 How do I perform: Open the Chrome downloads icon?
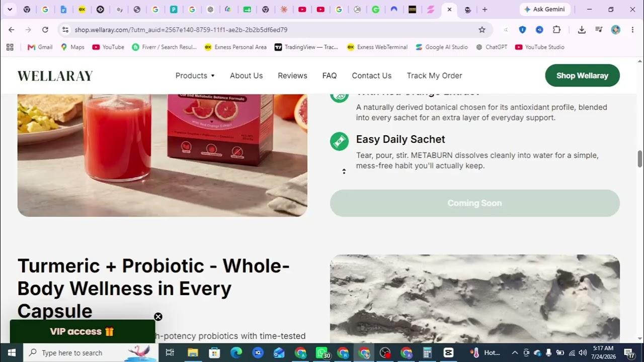[x=582, y=30]
